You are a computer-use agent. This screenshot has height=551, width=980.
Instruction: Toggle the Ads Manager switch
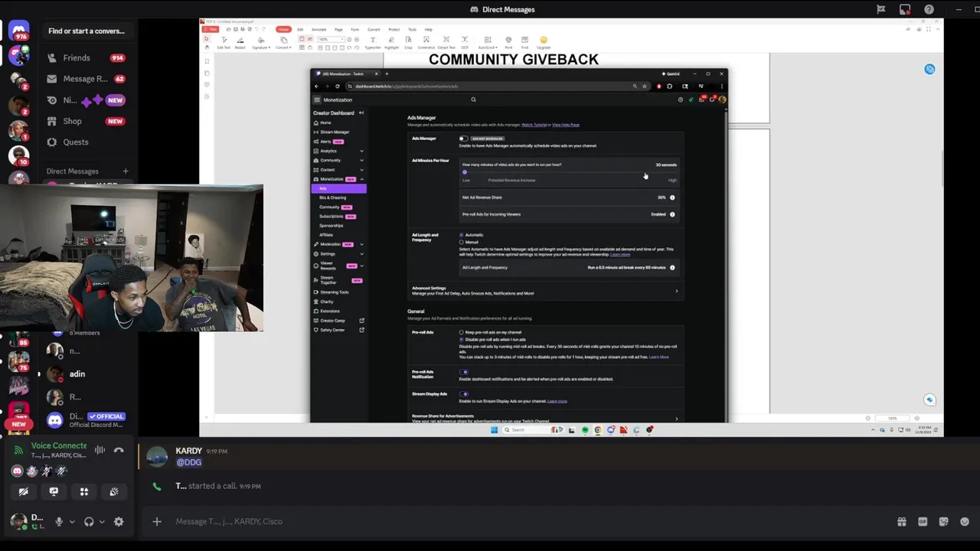463,139
